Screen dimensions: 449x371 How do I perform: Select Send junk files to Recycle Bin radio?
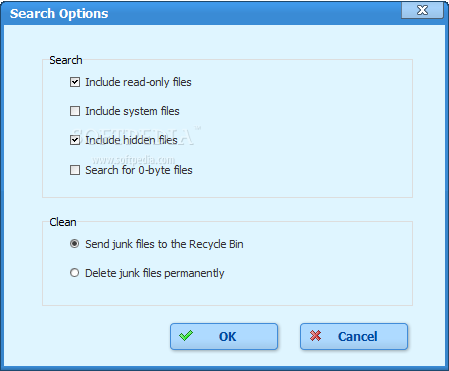[75, 244]
